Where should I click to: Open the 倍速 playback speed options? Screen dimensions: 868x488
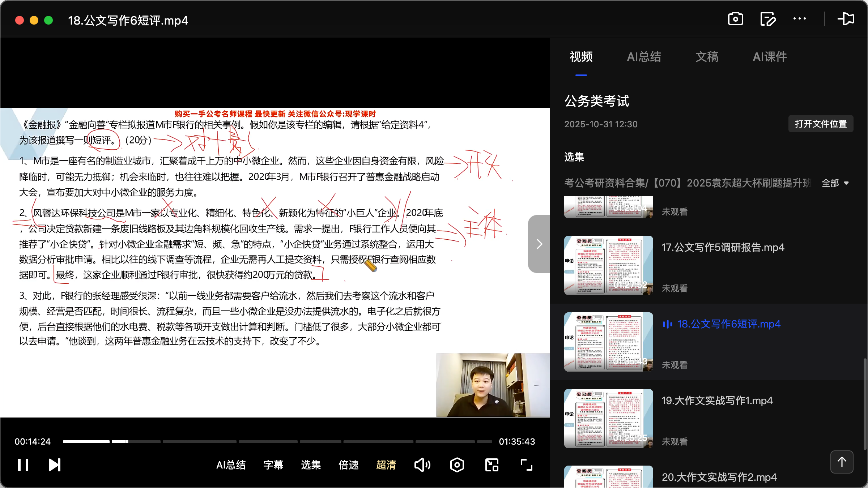coord(348,465)
